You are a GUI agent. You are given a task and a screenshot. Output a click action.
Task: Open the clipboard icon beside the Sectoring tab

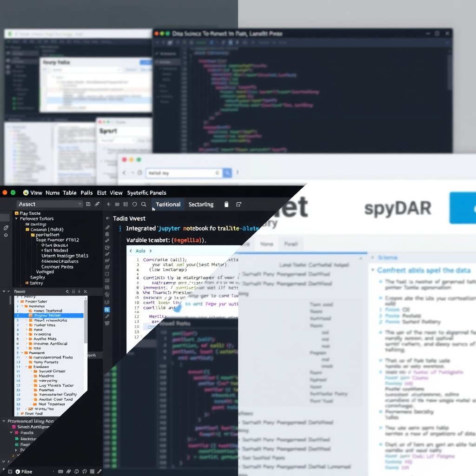coord(227,204)
